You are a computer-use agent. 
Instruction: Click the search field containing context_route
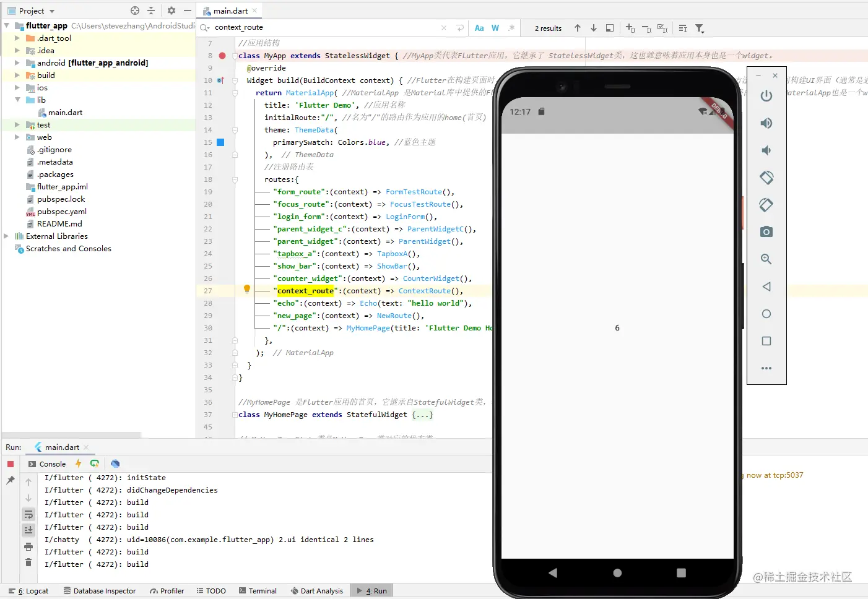(x=326, y=27)
